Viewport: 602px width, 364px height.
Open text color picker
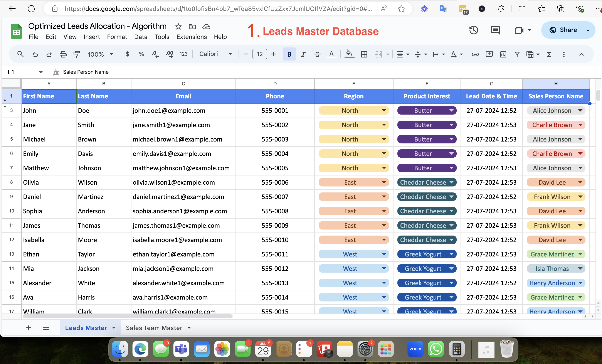331,54
